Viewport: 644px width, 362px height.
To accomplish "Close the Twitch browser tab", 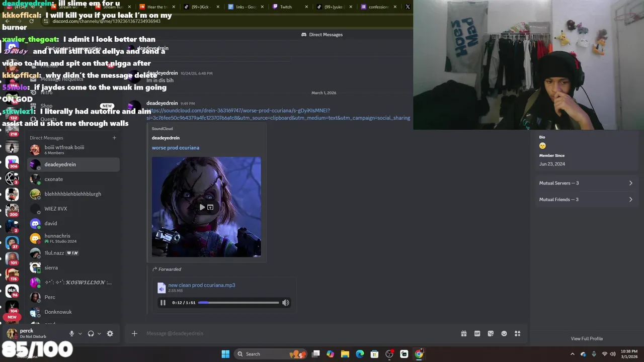I will tap(306, 7).
